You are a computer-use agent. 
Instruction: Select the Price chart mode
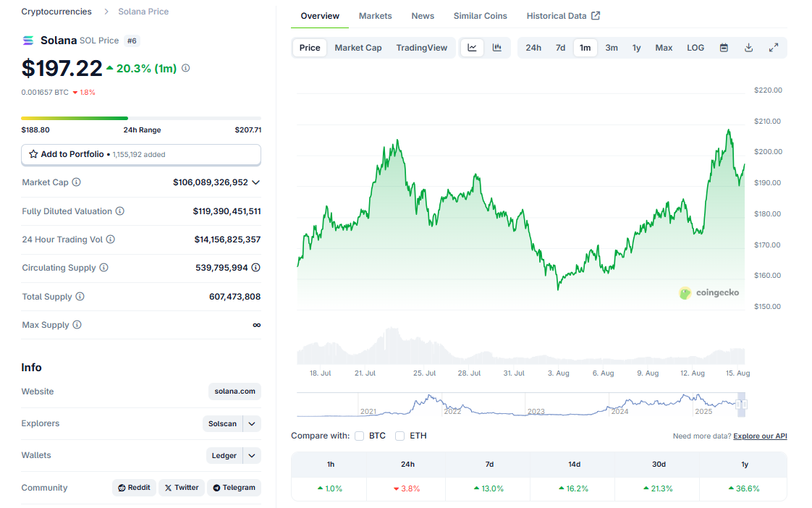click(310, 48)
